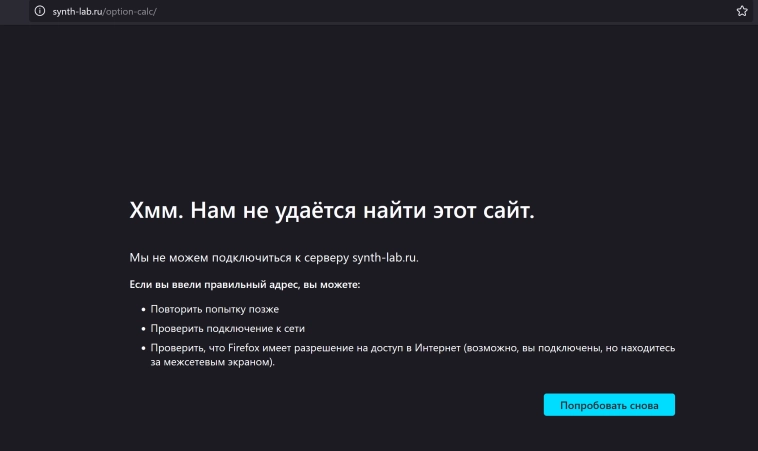Click the line "Мы не можем подключиться к серверу"
The width and height of the screenshot is (758, 451).
(x=240, y=258)
